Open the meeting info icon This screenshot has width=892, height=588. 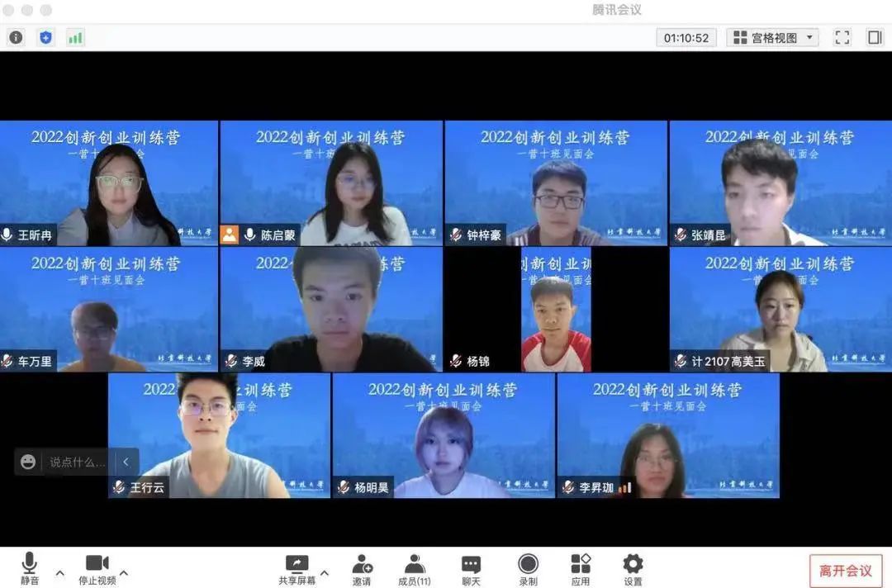coord(16,37)
